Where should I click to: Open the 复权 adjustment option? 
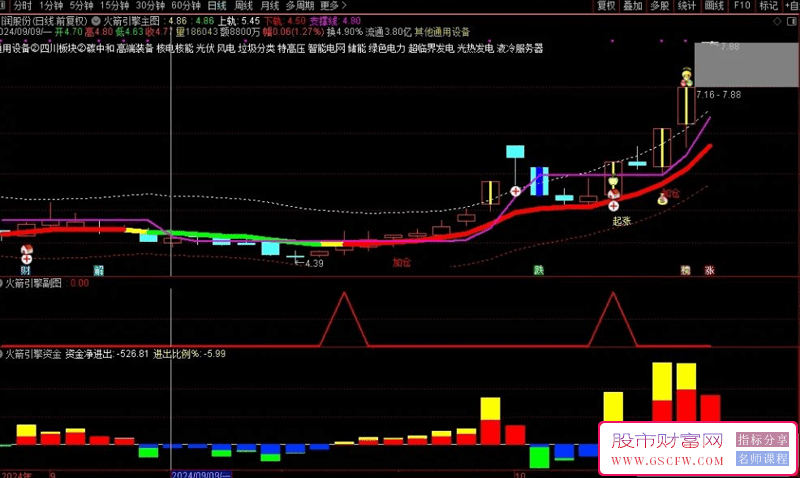[x=607, y=6]
